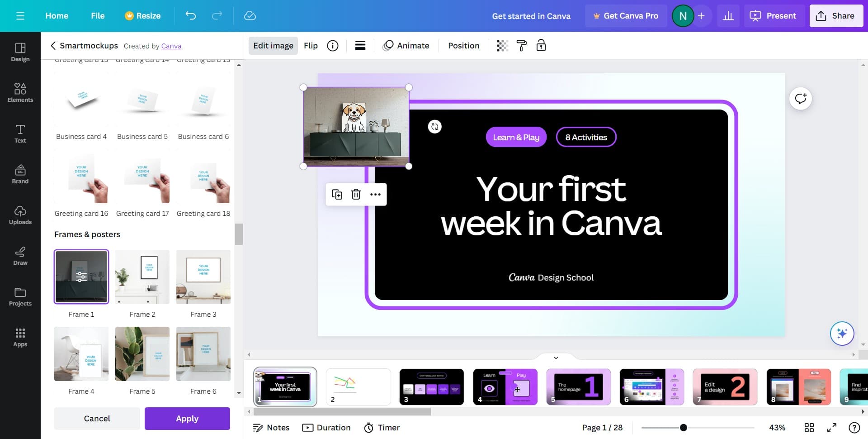
Task: Choose the Frame 5 mockup thumbnail
Action: (142, 354)
